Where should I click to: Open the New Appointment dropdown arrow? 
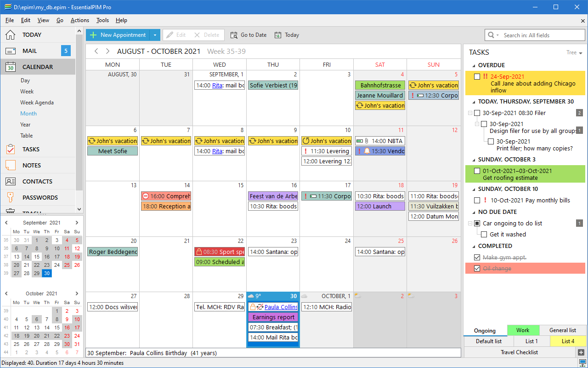[x=155, y=34]
